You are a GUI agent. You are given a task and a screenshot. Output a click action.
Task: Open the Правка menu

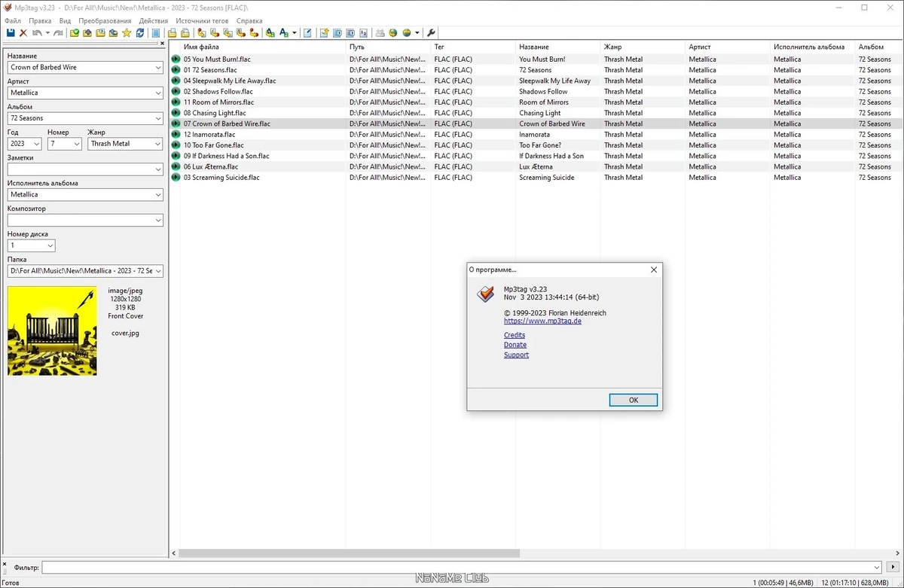(x=40, y=21)
